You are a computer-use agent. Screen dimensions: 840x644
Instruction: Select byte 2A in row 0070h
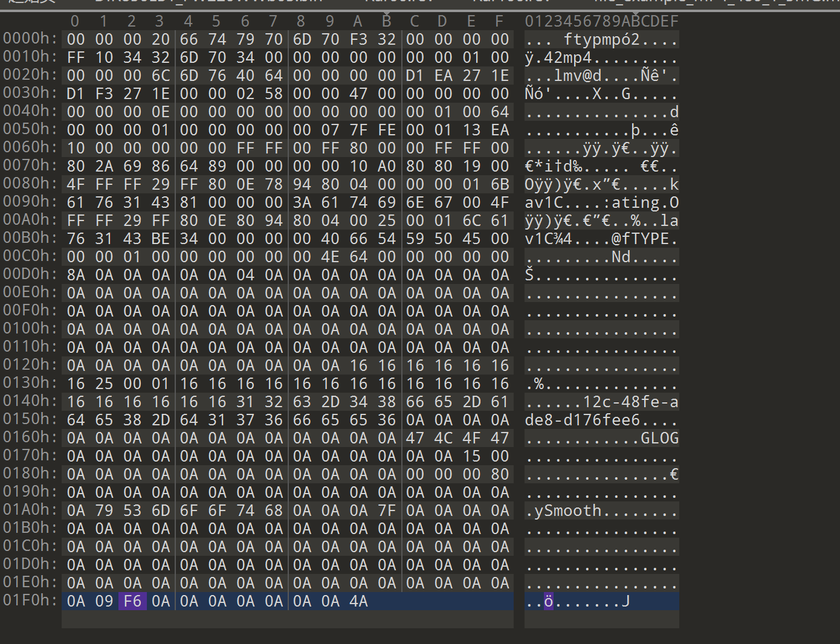tap(104, 166)
